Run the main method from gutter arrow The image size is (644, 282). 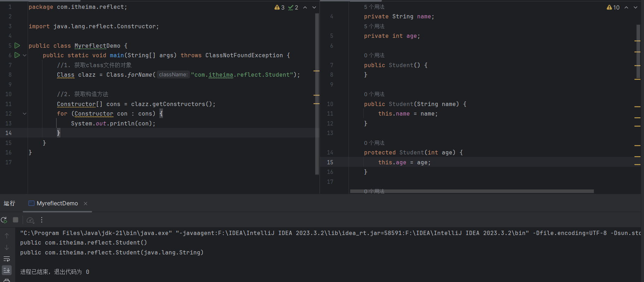click(x=17, y=55)
